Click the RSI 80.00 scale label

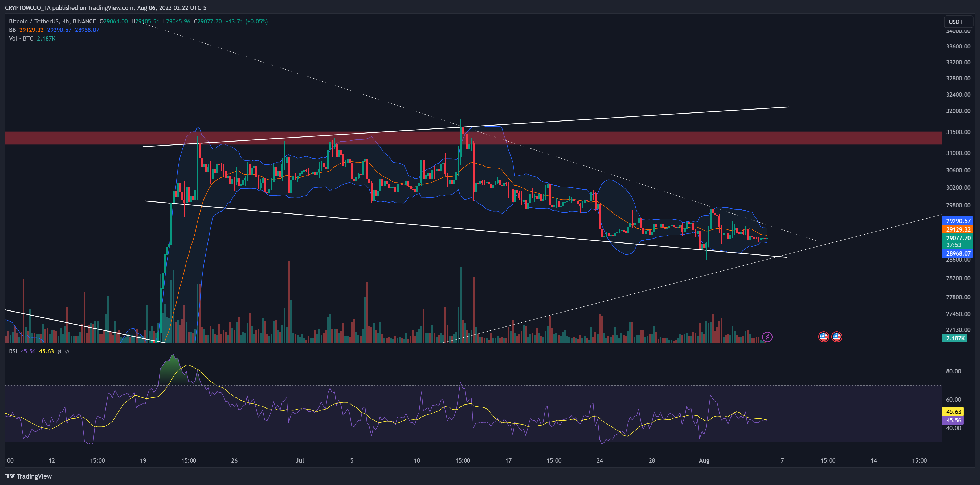click(x=953, y=371)
